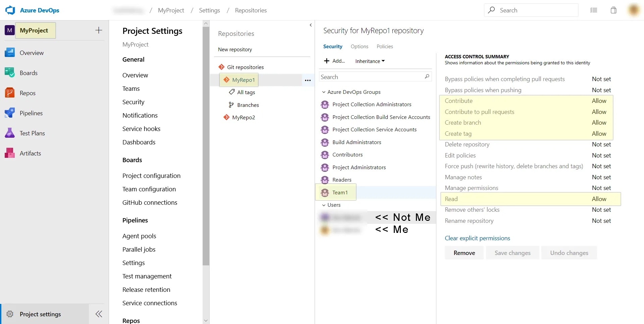This screenshot has width=644, height=324.
Task: Collapse the Azure DevOps Groups list
Action: point(324,92)
